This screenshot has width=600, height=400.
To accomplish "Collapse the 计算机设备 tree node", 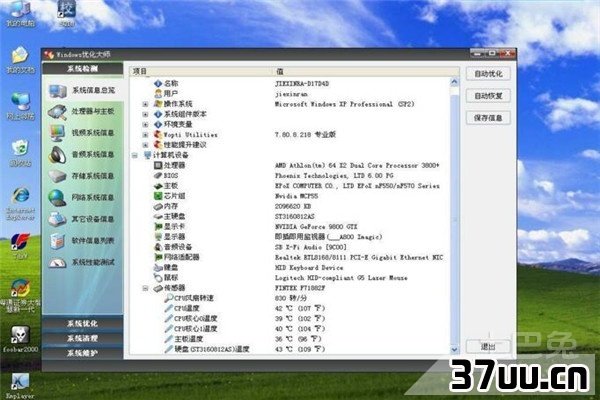I will click(135, 155).
